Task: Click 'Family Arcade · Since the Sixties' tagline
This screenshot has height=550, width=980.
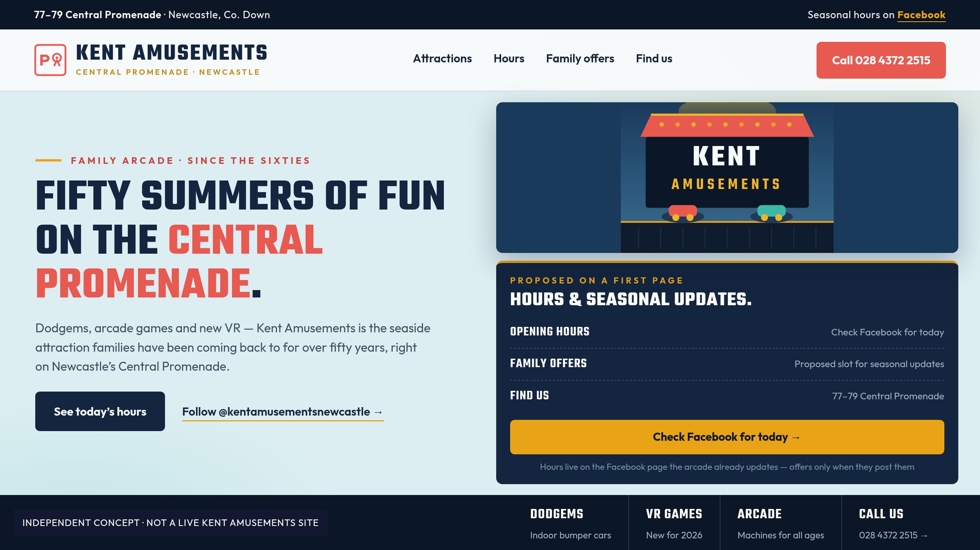Action: click(x=190, y=161)
